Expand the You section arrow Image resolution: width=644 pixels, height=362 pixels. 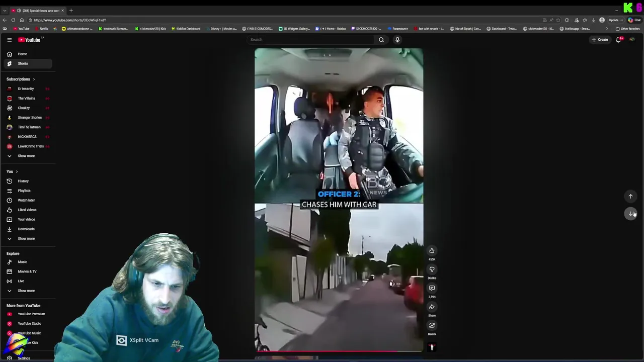(x=17, y=171)
